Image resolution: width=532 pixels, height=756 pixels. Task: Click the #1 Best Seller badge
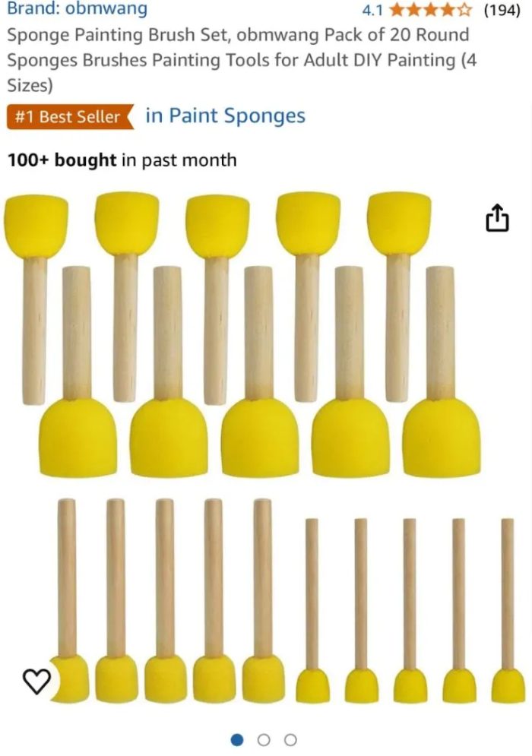point(71,117)
